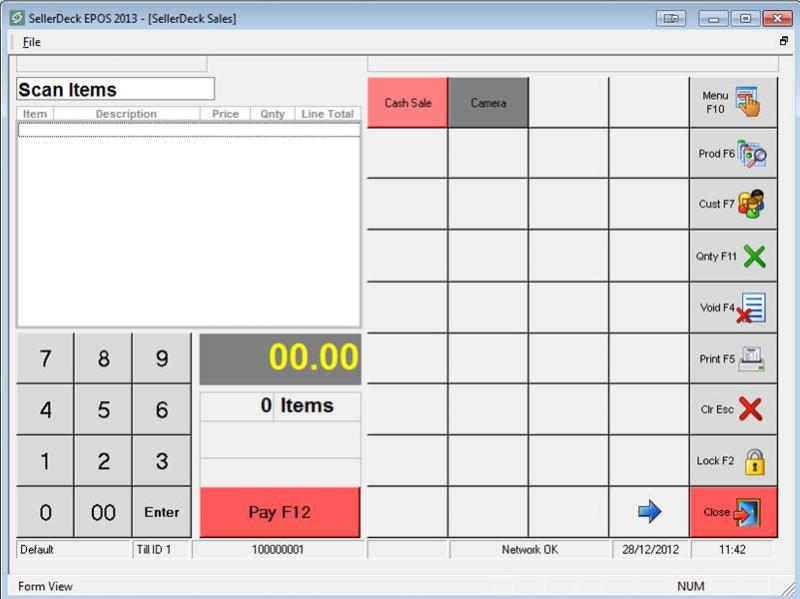
Task: Click the Description column header
Action: (x=126, y=114)
